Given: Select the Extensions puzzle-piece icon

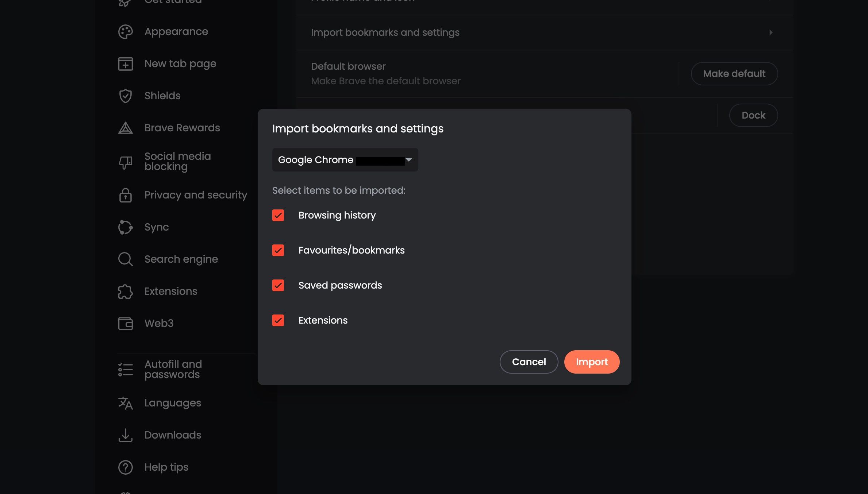Looking at the screenshot, I should (x=125, y=291).
